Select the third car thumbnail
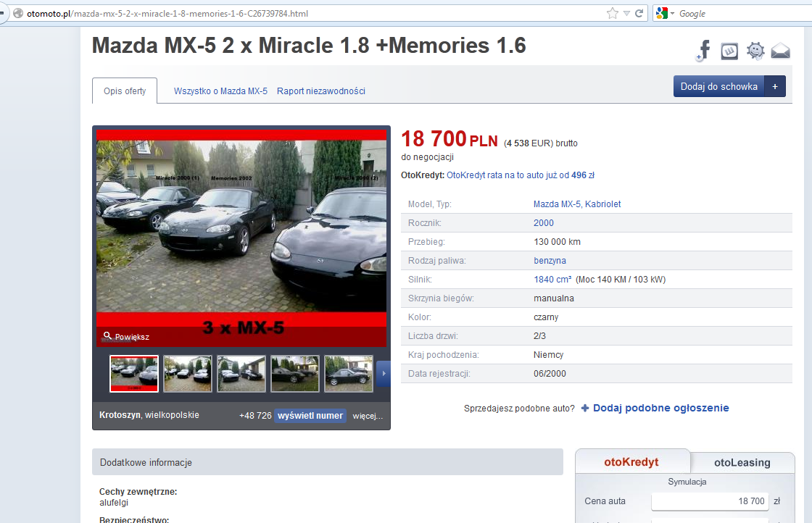The height and width of the screenshot is (523, 812). 241,374
